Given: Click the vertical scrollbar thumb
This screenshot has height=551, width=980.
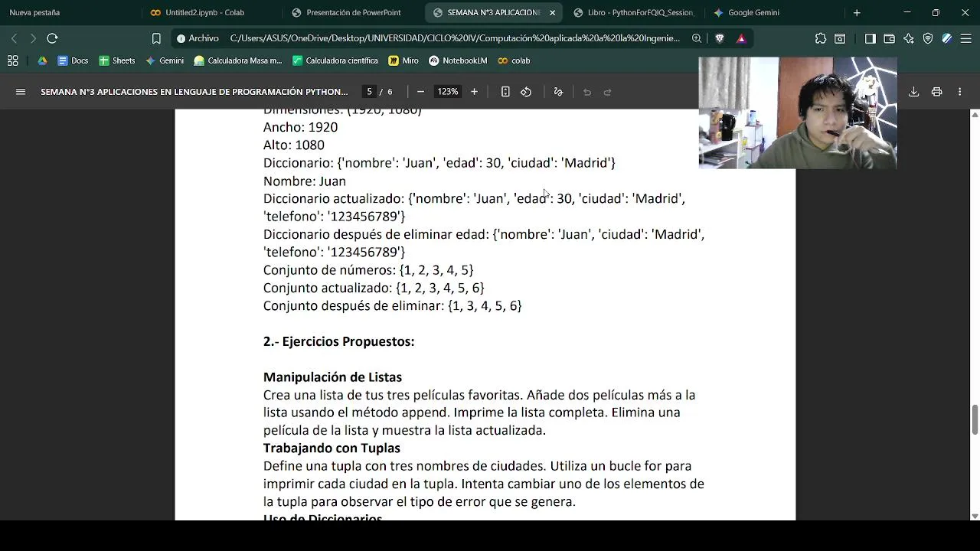Looking at the screenshot, I should click(975, 419).
